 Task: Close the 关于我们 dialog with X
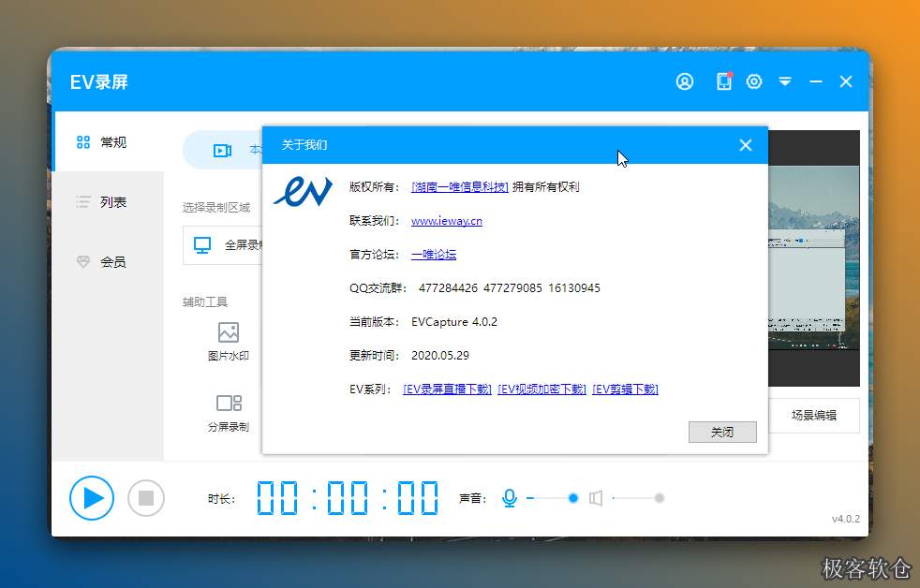[745, 145]
